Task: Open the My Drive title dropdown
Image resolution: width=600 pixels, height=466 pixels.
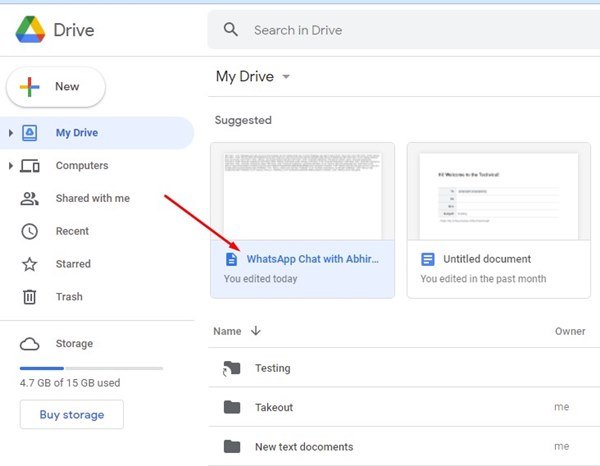Action: tap(286, 77)
